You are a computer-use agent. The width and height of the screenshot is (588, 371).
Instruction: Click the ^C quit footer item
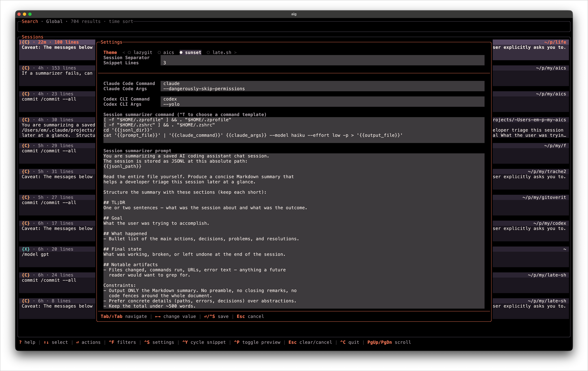350,342
